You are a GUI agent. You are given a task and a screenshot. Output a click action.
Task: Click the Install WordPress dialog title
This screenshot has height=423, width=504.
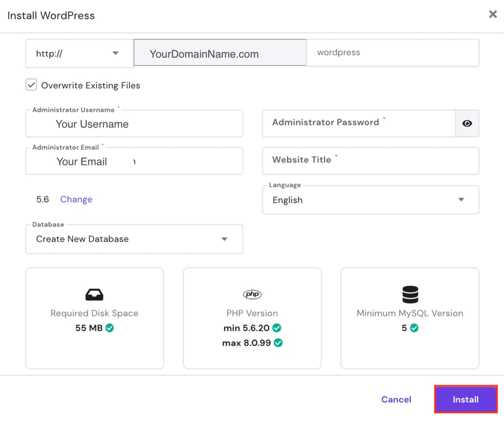tap(51, 15)
